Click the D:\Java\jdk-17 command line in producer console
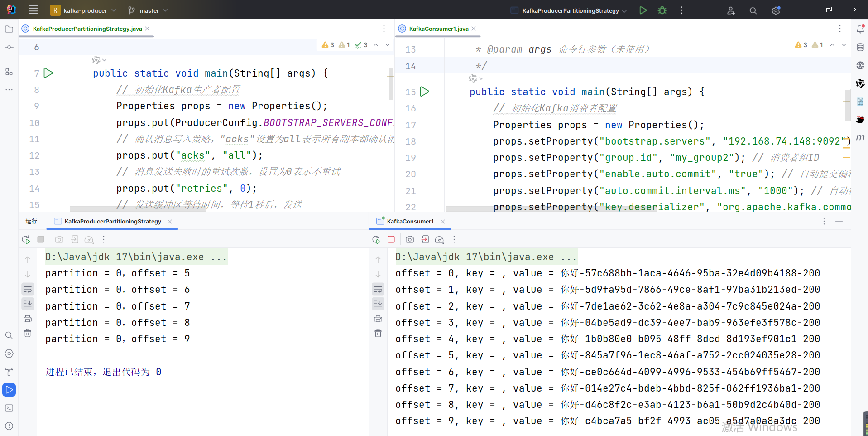 point(136,257)
